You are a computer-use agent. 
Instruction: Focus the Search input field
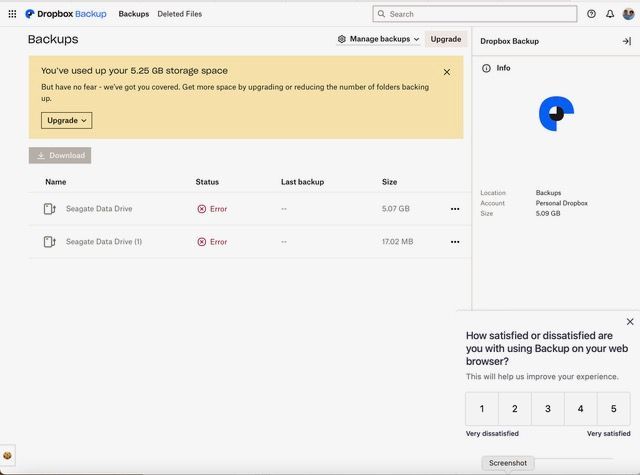pyautogui.click(x=475, y=14)
